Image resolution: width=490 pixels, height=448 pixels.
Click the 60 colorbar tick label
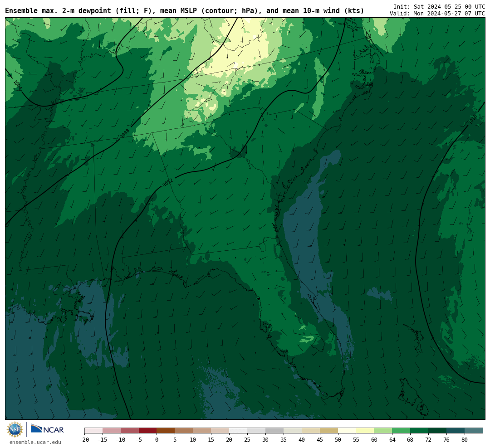pos(374,439)
